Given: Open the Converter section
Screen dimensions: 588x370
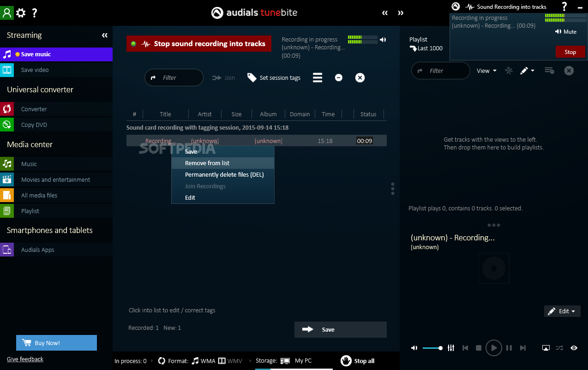Looking at the screenshot, I should 56,109.
